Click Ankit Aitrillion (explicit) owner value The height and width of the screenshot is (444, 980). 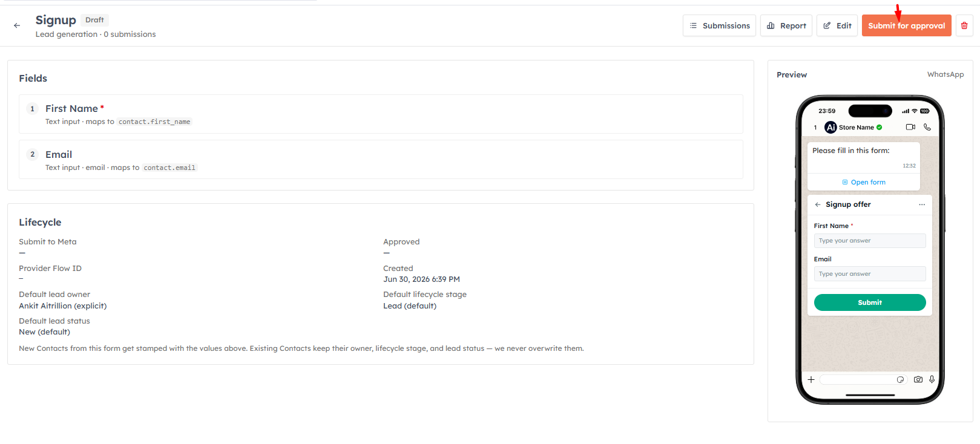pos(63,306)
